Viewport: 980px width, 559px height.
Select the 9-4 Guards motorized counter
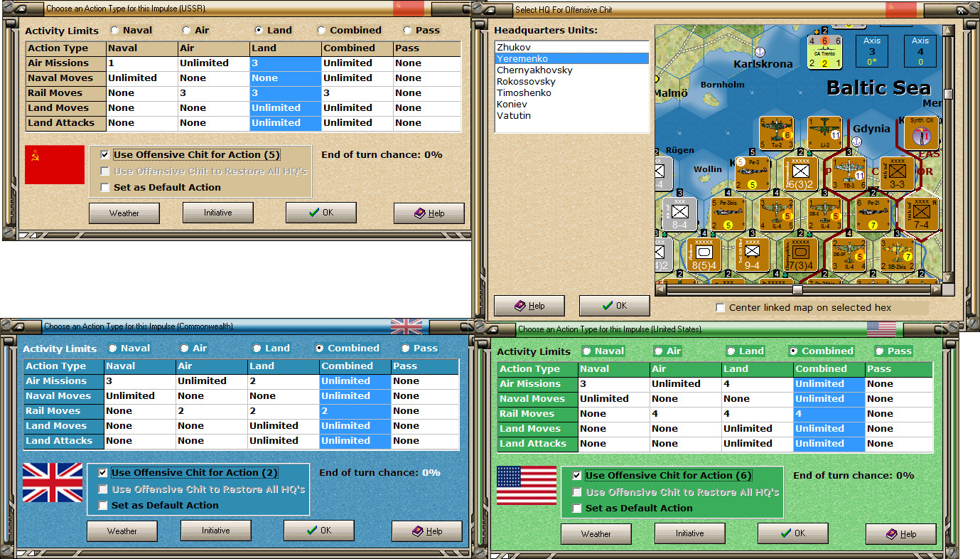[x=753, y=255]
